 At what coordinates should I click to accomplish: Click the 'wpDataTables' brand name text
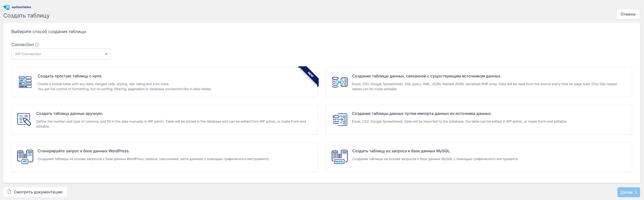(21, 7)
